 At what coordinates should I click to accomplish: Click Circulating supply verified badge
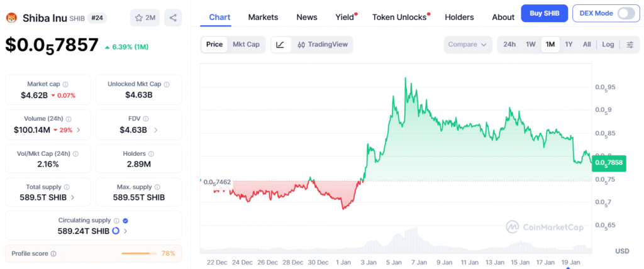125,221
